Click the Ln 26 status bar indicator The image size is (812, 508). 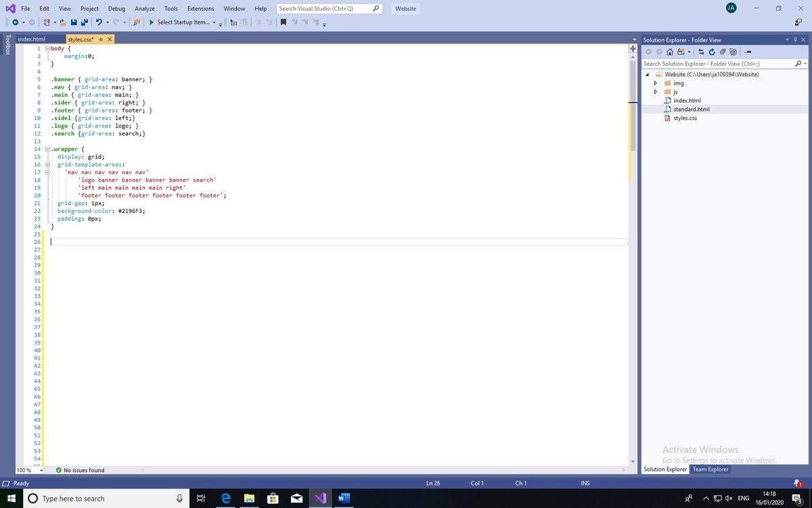tap(433, 483)
